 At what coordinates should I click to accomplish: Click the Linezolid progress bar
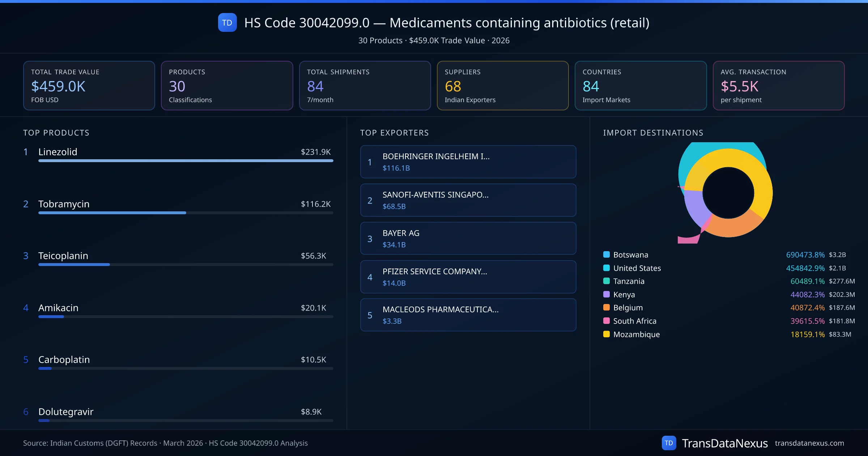[x=185, y=161]
